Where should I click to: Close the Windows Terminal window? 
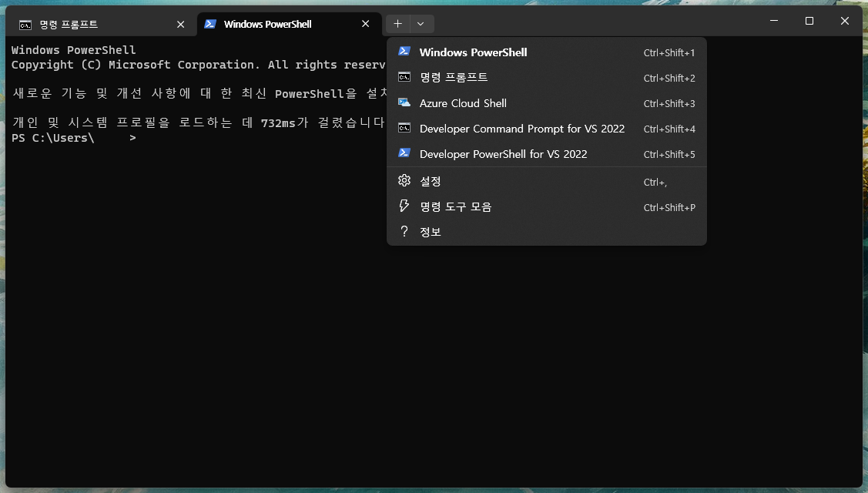coord(845,21)
